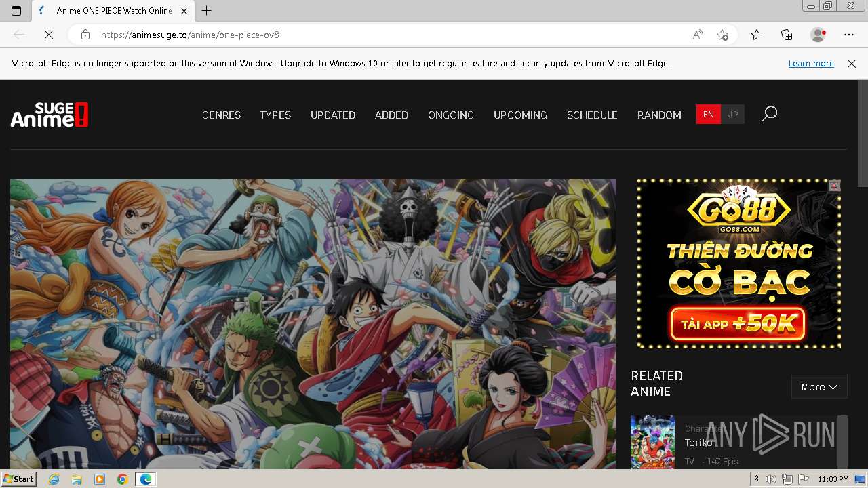
Task: Switch language toggle to JP
Action: [x=732, y=115]
